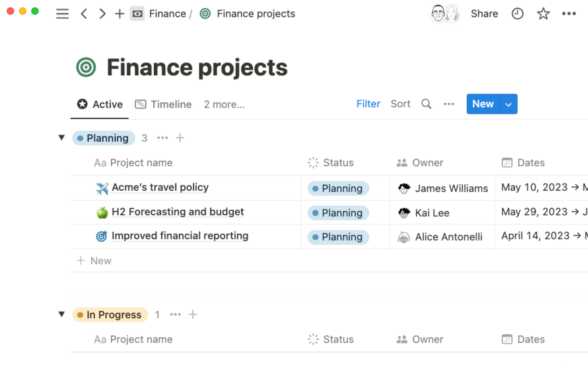Click the Active view star icon
588x368 pixels.
pyautogui.click(x=82, y=104)
